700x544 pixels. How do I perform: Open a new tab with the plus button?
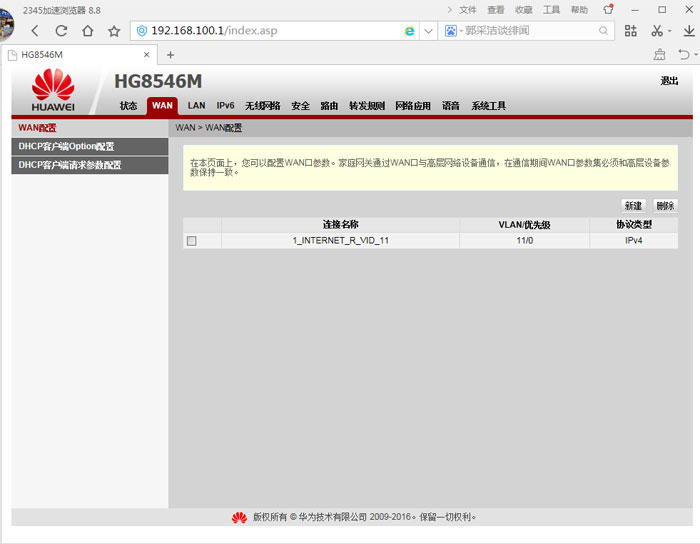(170, 55)
